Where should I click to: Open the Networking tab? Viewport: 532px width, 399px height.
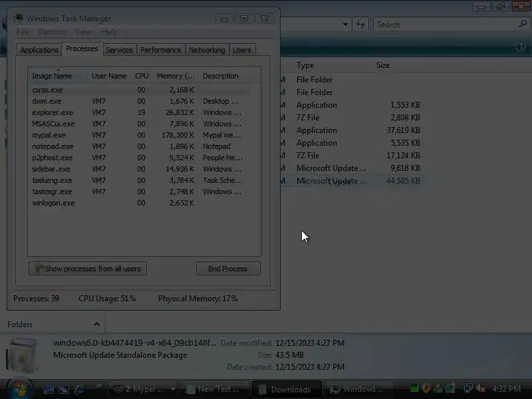pyautogui.click(x=207, y=50)
